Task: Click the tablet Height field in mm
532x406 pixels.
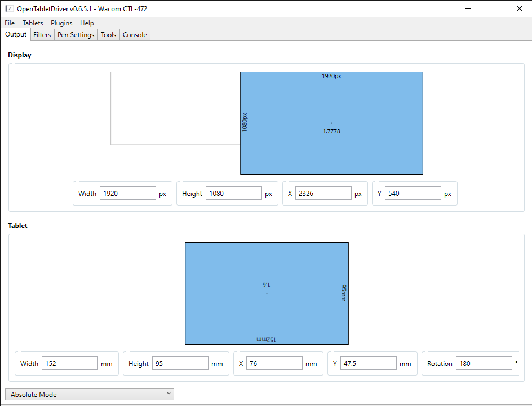Action: (180, 364)
